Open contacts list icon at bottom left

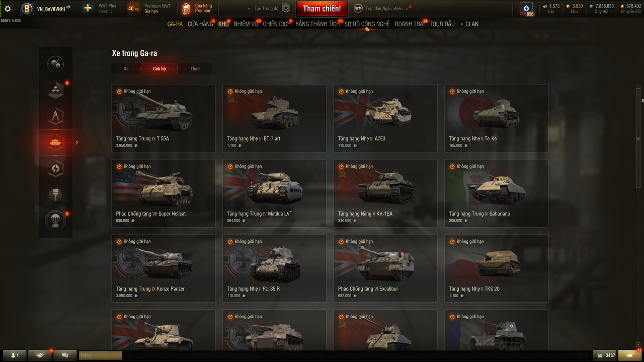tap(15, 355)
